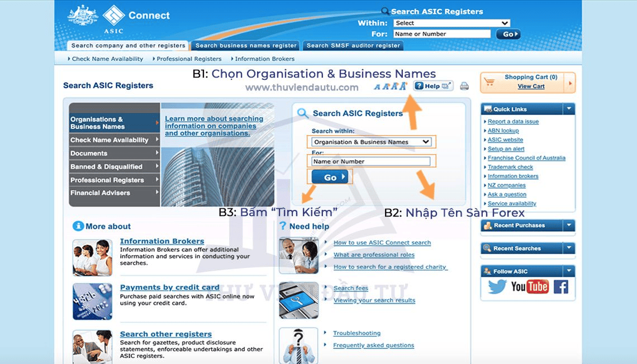The image size is (637, 364).
Task: Open the NZ companies link
Action: click(507, 185)
